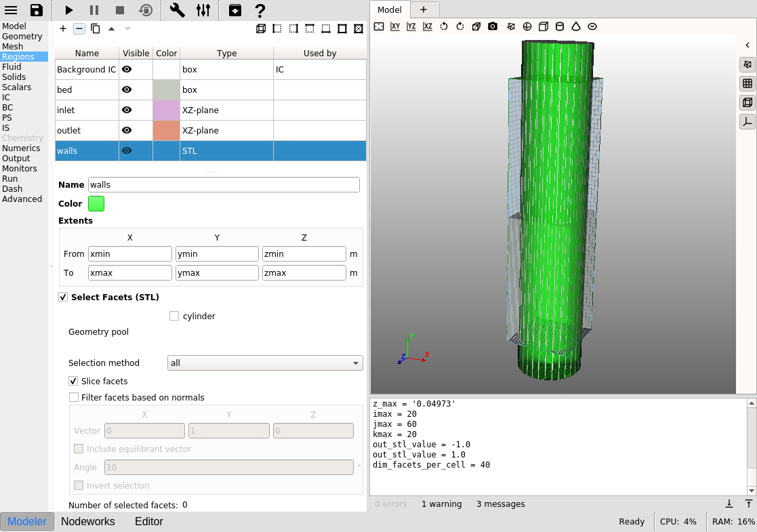The image size is (757, 532).
Task: Open settings with the wrench icon
Action: pos(178,10)
